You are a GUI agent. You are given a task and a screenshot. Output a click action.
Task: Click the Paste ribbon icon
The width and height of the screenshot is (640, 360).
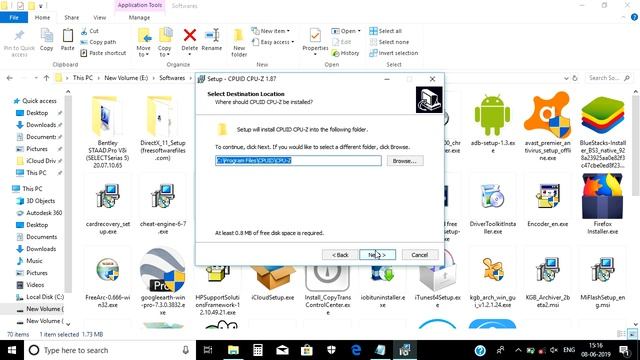click(67, 36)
